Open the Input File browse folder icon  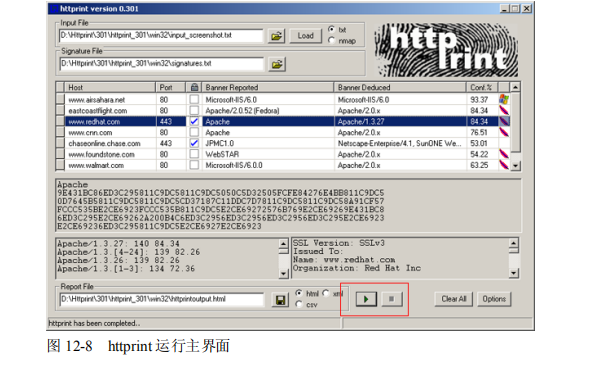click(276, 36)
